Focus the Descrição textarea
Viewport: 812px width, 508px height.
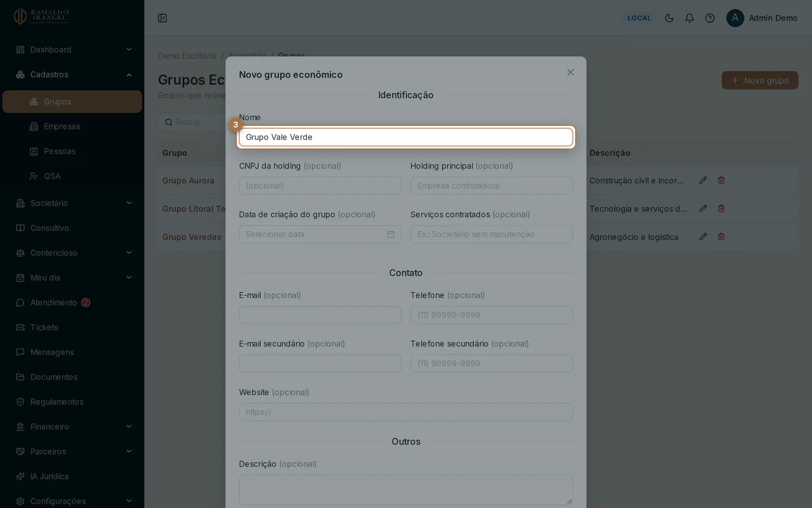[x=406, y=490]
